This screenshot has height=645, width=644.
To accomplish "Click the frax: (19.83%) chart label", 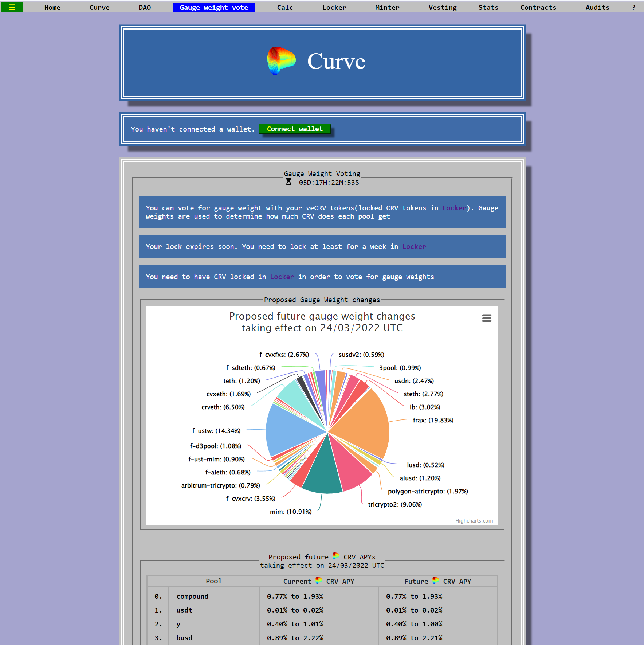I will pyautogui.click(x=433, y=420).
